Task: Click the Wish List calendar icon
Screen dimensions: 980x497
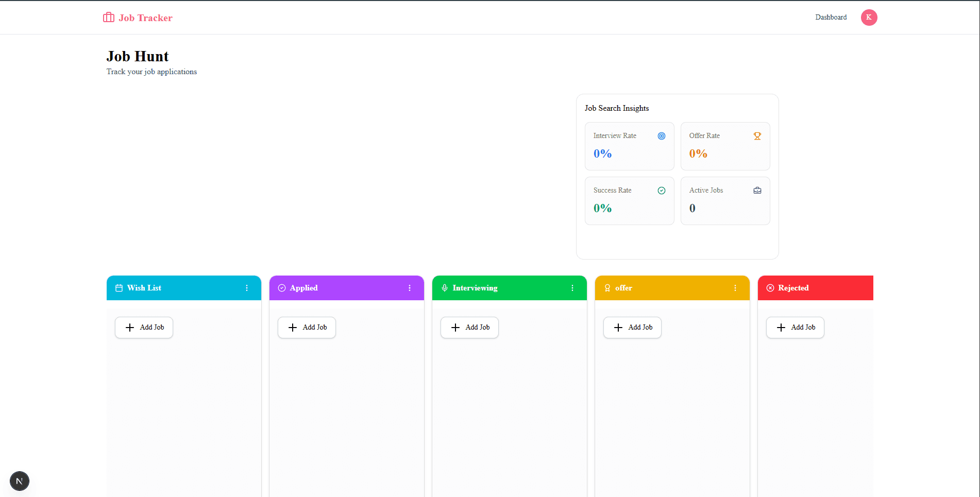Action: coord(119,288)
